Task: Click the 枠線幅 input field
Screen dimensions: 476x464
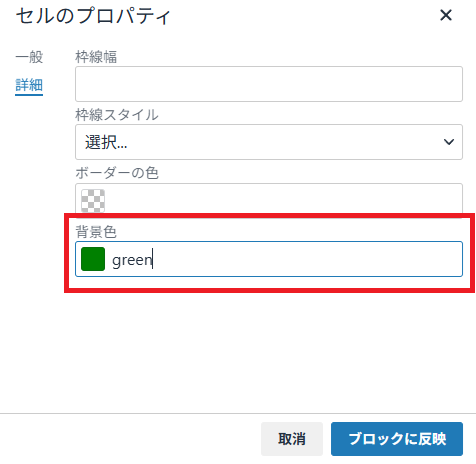Action: 269,84
